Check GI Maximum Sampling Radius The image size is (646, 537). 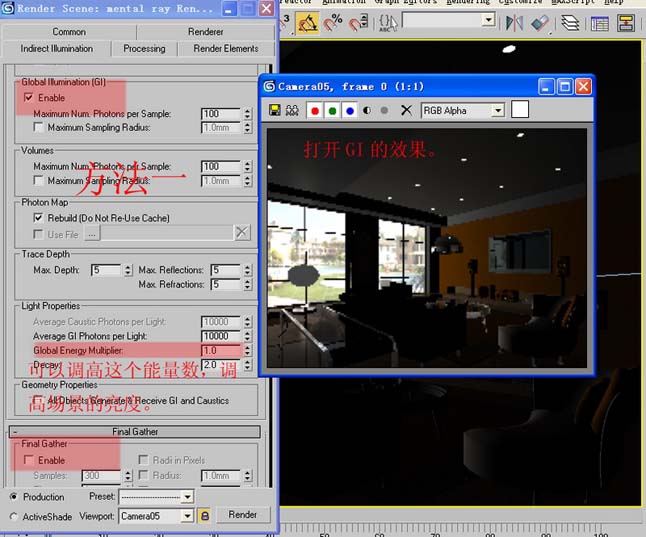[x=39, y=127]
